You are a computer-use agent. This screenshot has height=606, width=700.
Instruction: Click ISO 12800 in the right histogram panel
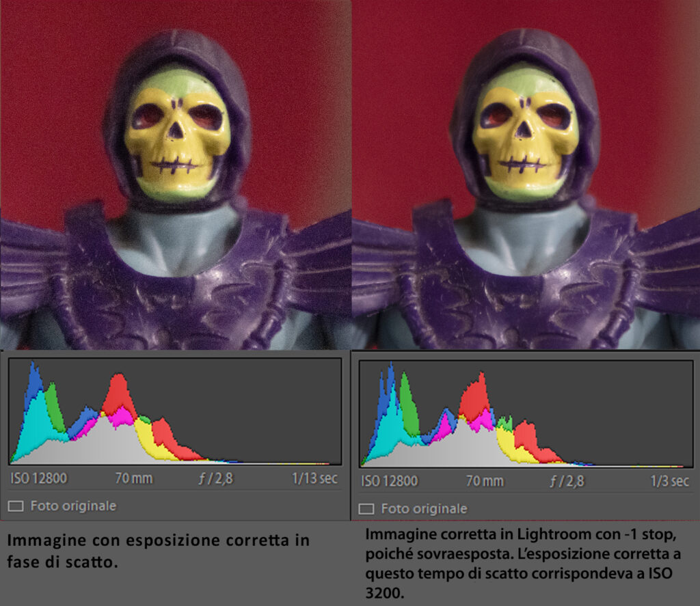pyautogui.click(x=390, y=481)
